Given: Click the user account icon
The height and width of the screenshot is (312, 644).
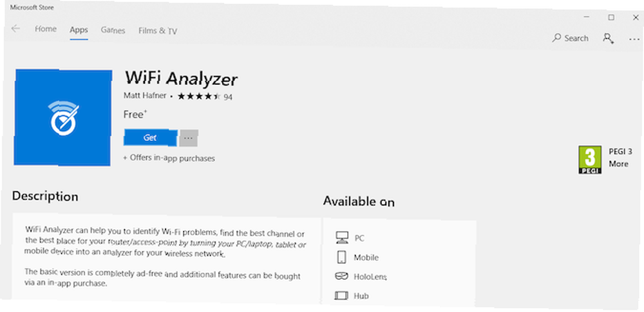Looking at the screenshot, I should coord(609,39).
